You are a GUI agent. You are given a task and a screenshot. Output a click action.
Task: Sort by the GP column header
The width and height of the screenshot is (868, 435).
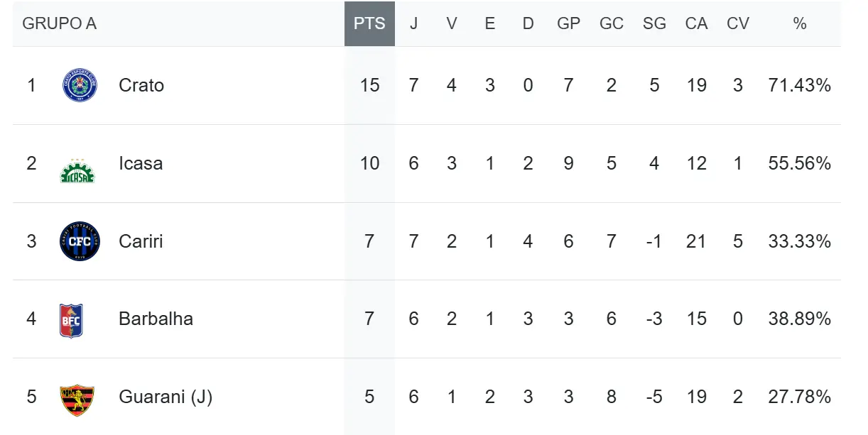click(x=568, y=23)
